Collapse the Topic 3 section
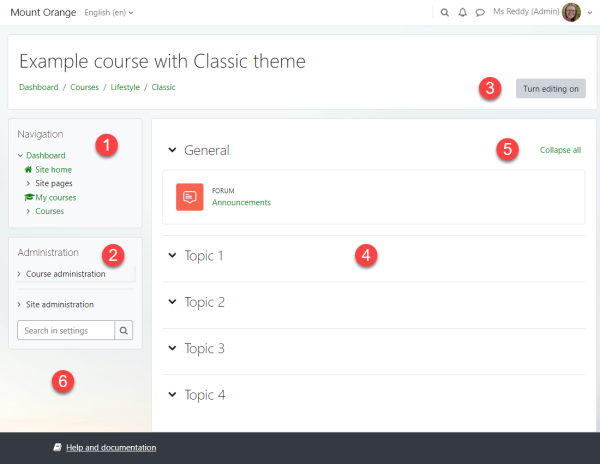Screen dimensions: 600x464 point(172,349)
